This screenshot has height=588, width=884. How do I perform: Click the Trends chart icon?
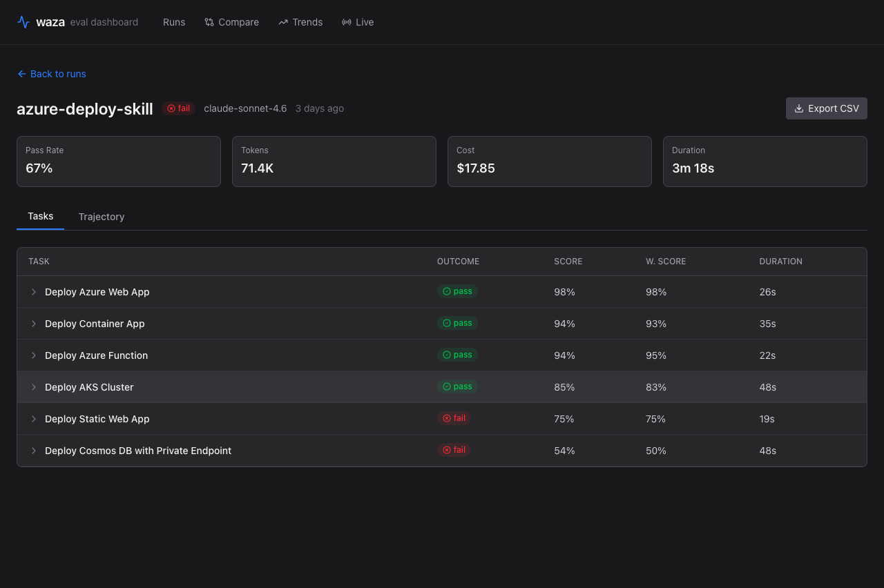(283, 22)
